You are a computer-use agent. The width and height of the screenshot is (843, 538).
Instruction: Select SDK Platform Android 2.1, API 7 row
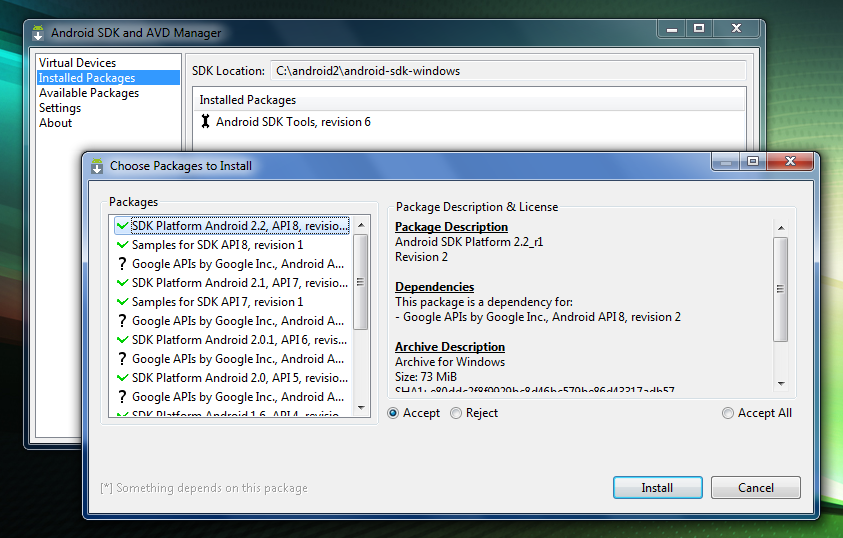(232, 283)
